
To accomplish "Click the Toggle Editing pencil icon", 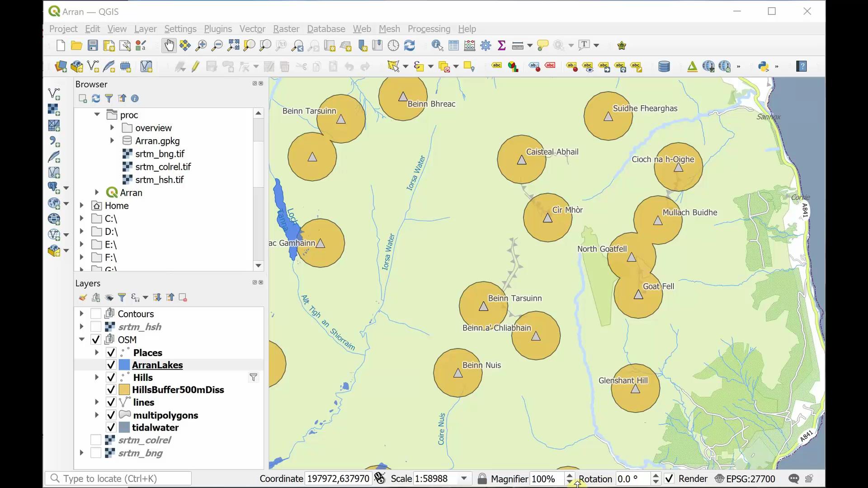I will pyautogui.click(x=195, y=67).
